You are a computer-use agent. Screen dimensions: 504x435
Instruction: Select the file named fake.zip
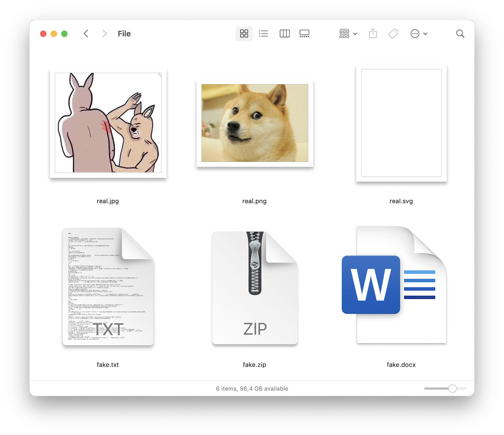254,287
